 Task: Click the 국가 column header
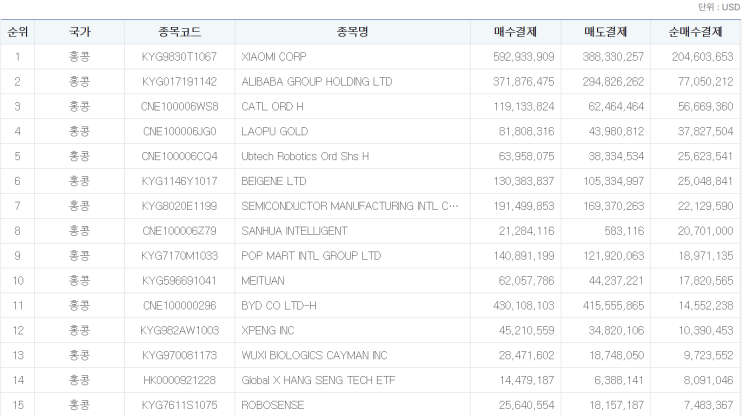(x=79, y=32)
